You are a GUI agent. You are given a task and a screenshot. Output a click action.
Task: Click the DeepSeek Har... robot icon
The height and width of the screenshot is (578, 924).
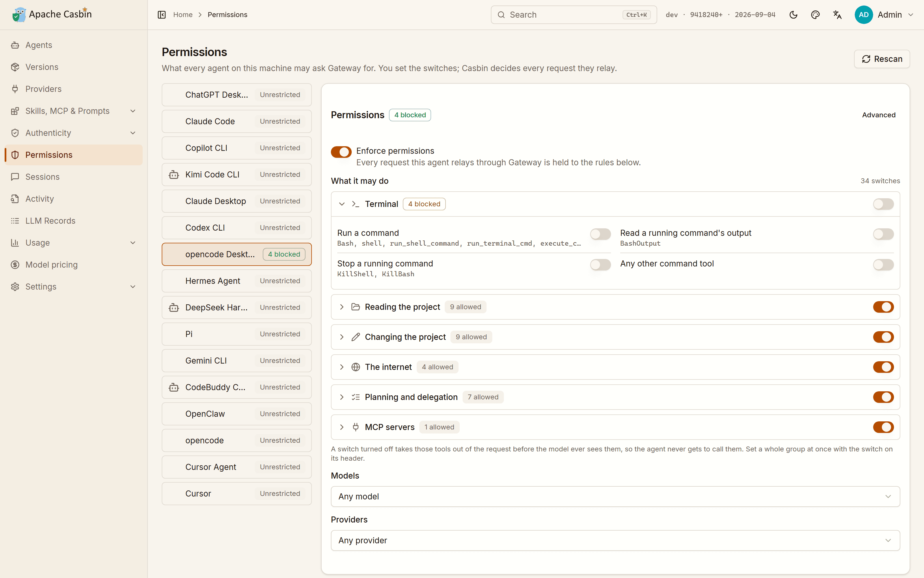click(x=174, y=308)
